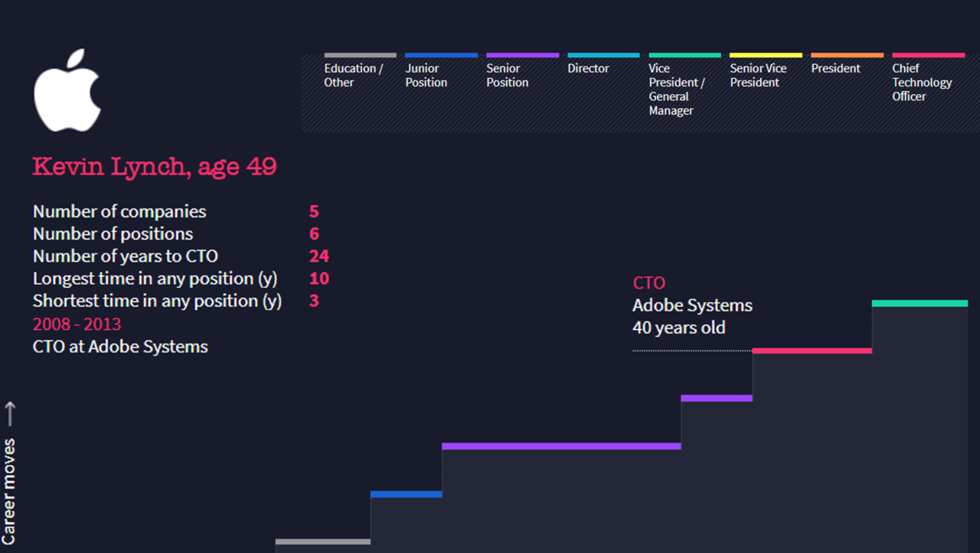Select the short upper purple step bar

(717, 398)
